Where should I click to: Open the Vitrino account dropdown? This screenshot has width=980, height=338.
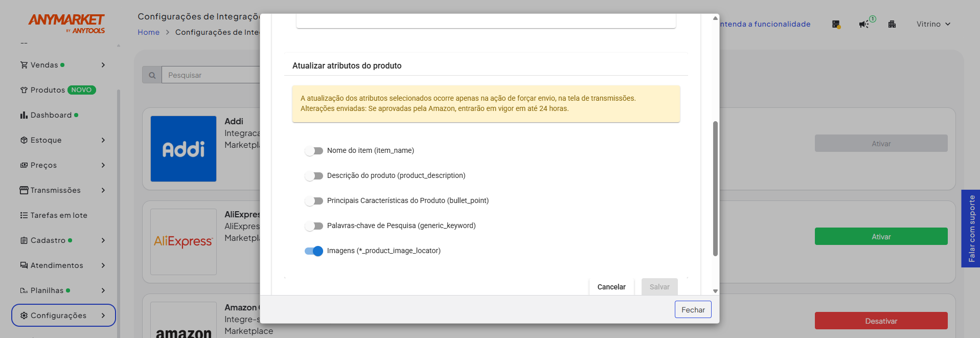pos(933,24)
